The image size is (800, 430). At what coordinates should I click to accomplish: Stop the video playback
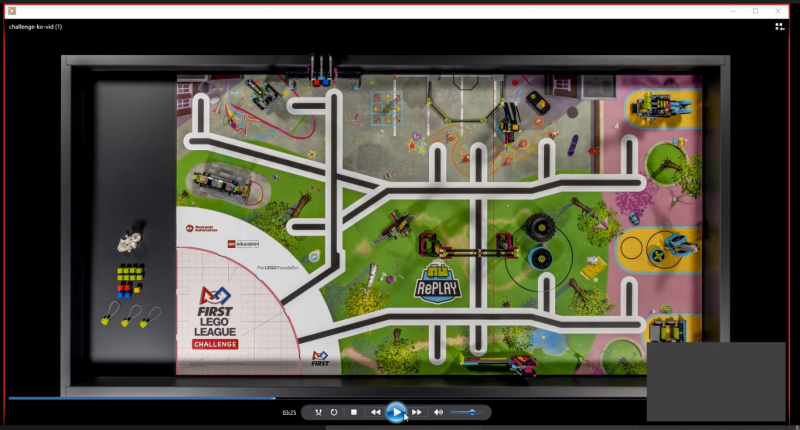[353, 412]
